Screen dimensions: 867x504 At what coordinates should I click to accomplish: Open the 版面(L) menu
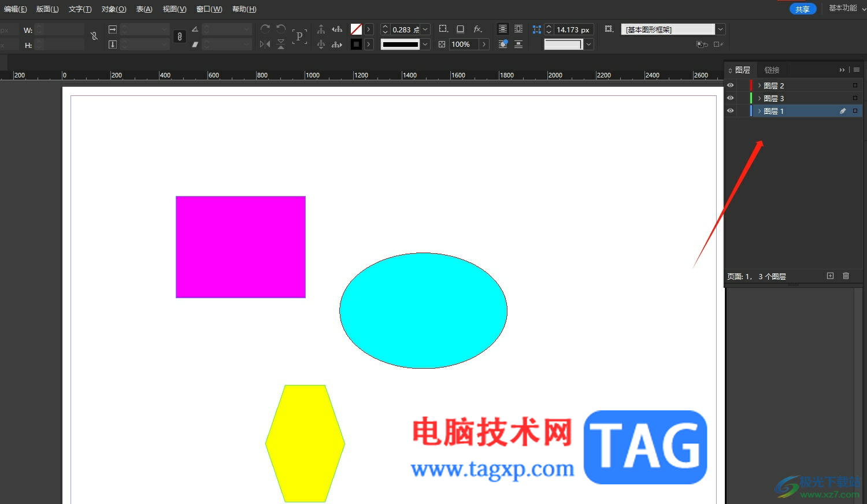point(47,9)
